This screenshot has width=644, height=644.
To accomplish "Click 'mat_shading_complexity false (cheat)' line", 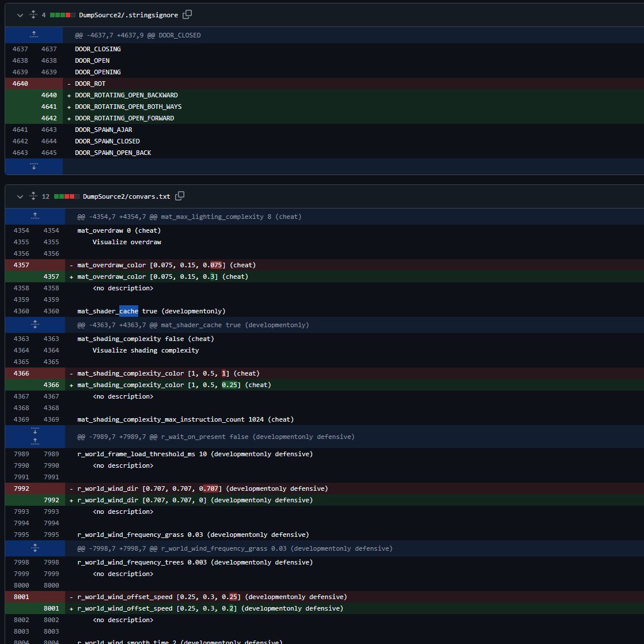I will point(146,339).
